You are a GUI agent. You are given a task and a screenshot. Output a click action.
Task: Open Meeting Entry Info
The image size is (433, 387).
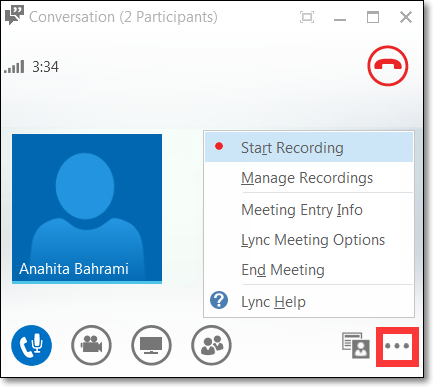tap(309, 210)
